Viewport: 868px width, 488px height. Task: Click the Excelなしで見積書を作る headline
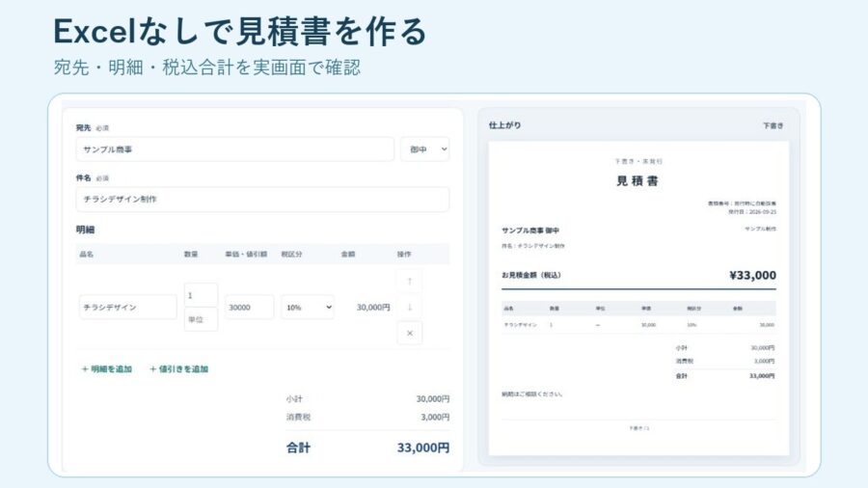click(x=240, y=31)
